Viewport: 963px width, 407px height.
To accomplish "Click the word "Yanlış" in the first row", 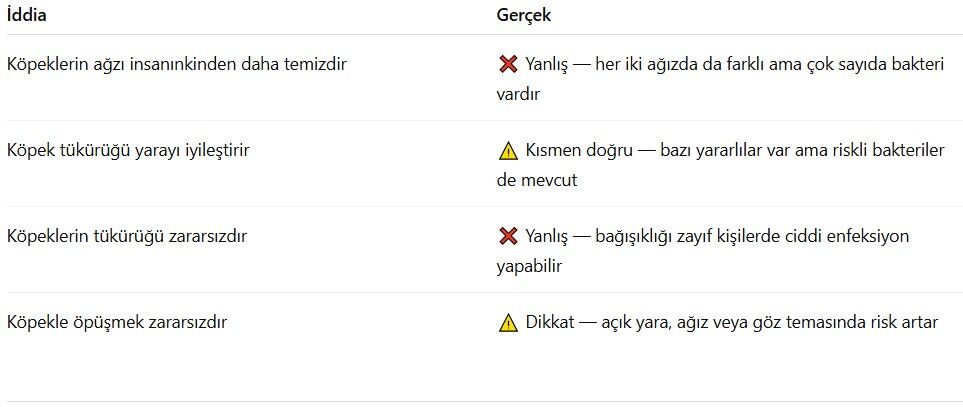I will (549, 65).
